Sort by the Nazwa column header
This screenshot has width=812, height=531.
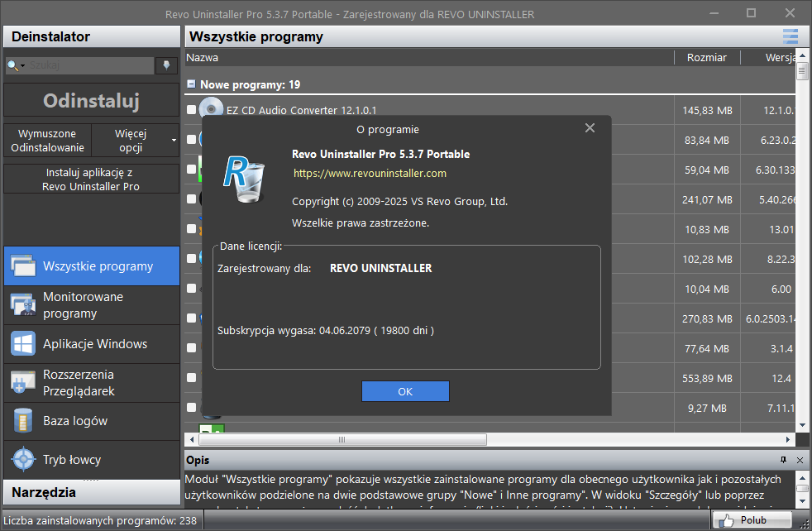coord(429,58)
